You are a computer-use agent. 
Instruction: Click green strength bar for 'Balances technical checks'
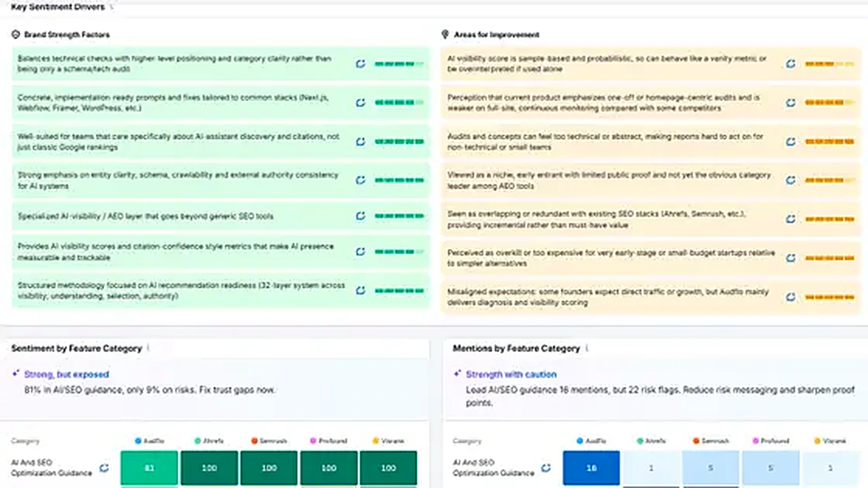[399, 64]
